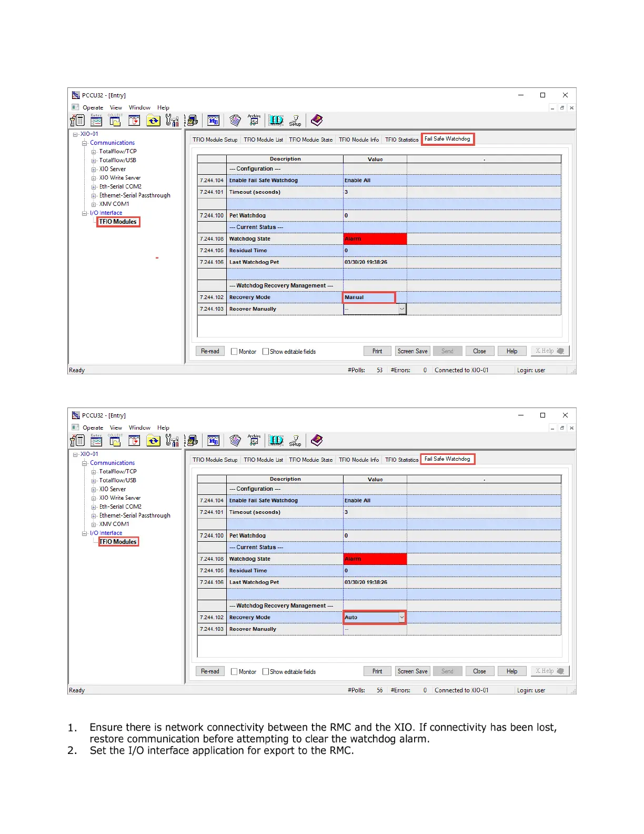Viewport: 644px width, 834px height.
Task: Open the purple help book icon in lower window
Action: pyautogui.click(x=317, y=440)
